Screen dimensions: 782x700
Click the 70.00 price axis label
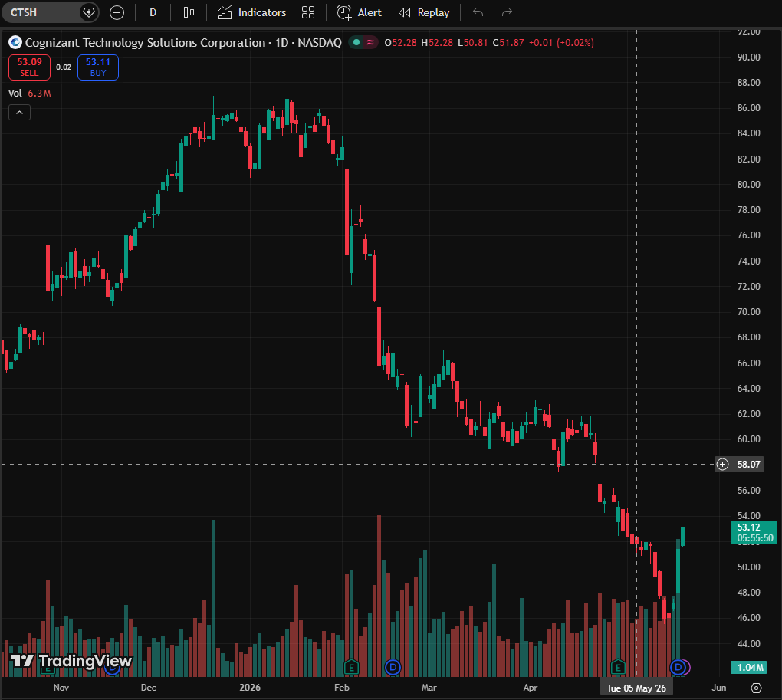pyautogui.click(x=748, y=311)
